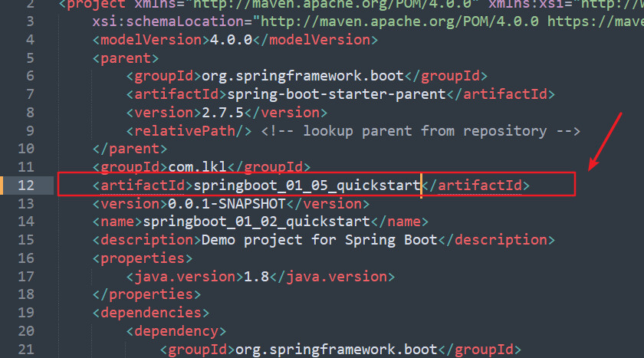Click closing artifactId tag on line 12
This screenshot has width=644, height=358.
click(x=475, y=186)
